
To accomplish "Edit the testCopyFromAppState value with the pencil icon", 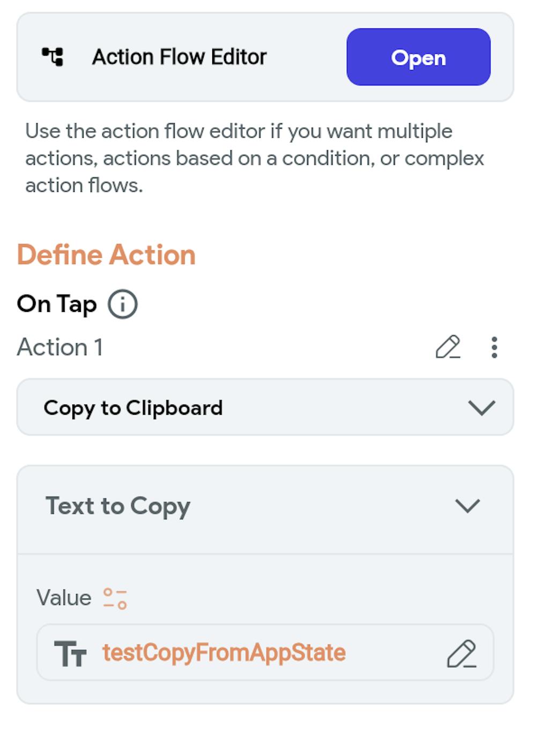I will 461,653.
